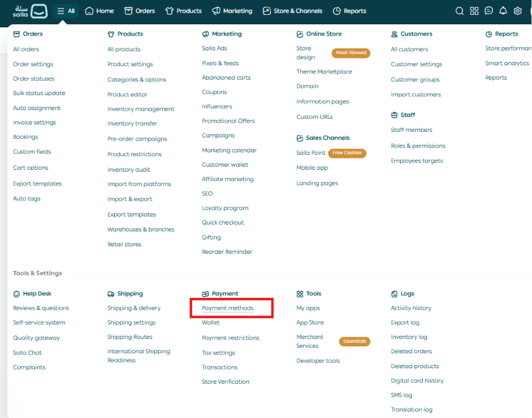Open Loyalty program
Viewport: 532px width, 418px height.
tap(225, 208)
